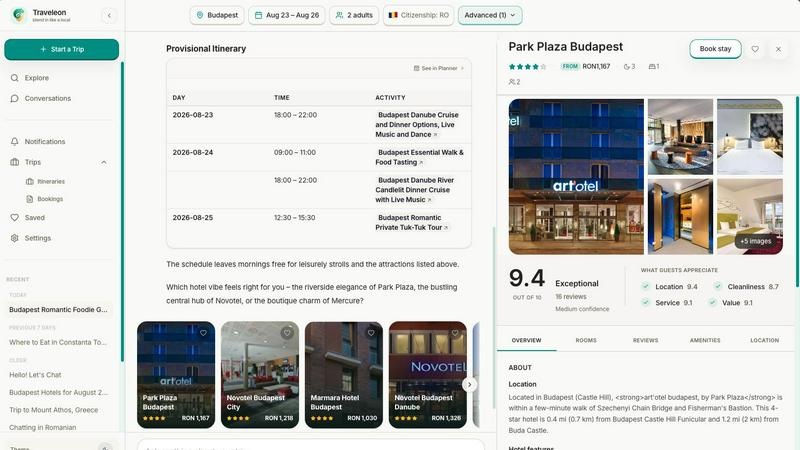
Task: Select the Marmara Hotel Budapest card
Action: [344, 375]
